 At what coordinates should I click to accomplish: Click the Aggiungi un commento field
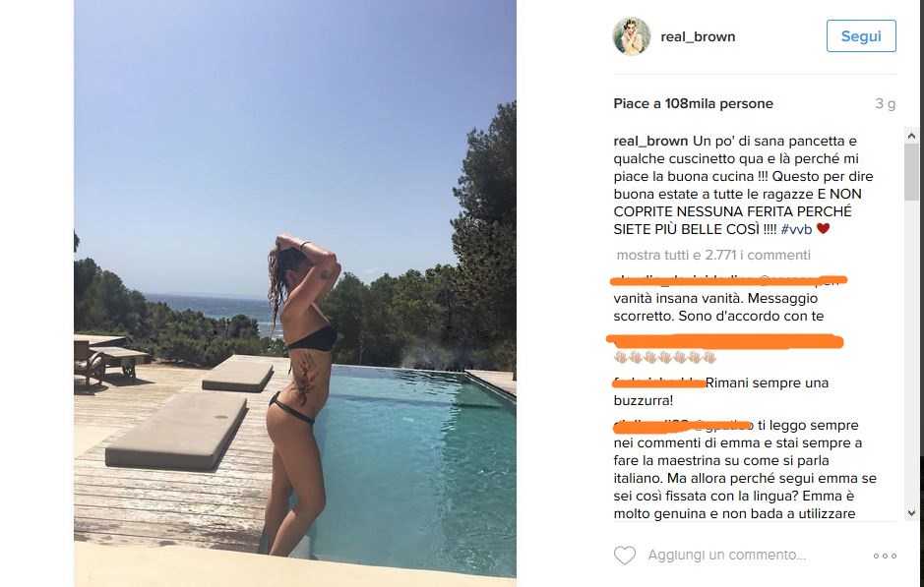tap(726, 556)
